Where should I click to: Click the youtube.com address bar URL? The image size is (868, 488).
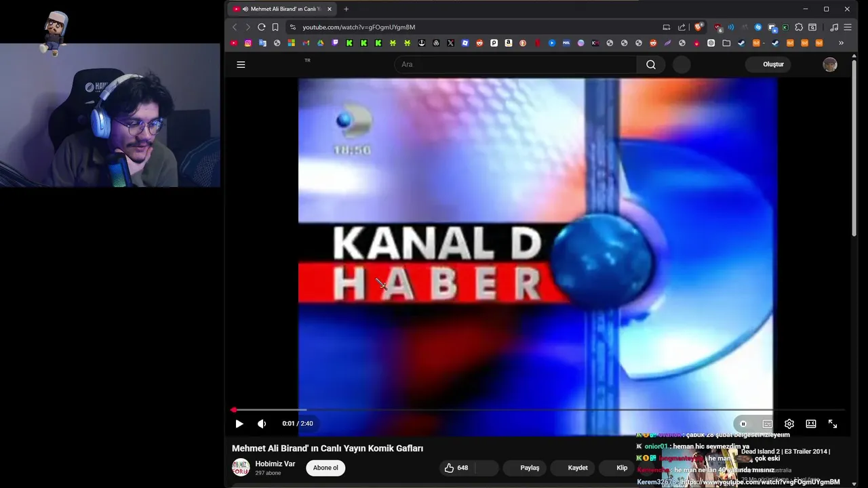pyautogui.click(x=359, y=27)
